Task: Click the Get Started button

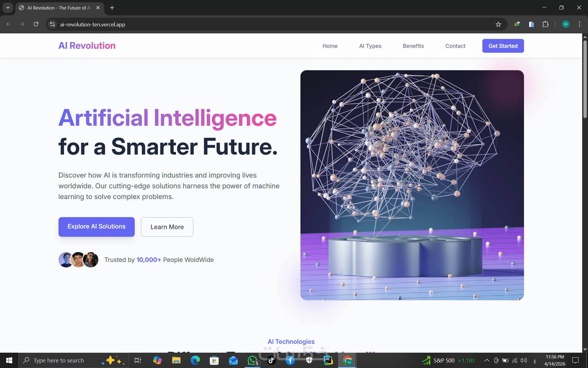Action: pos(503,46)
